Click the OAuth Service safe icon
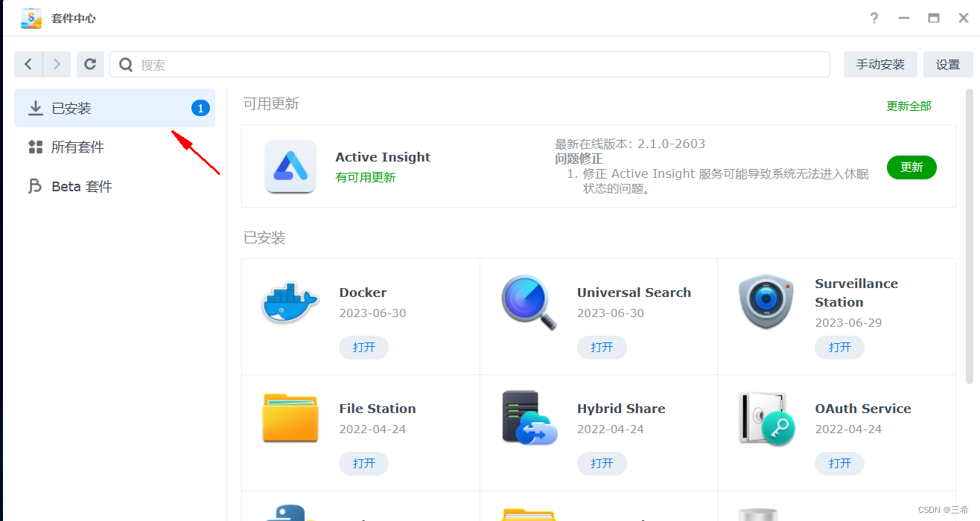The height and width of the screenshot is (521, 980). [x=766, y=418]
